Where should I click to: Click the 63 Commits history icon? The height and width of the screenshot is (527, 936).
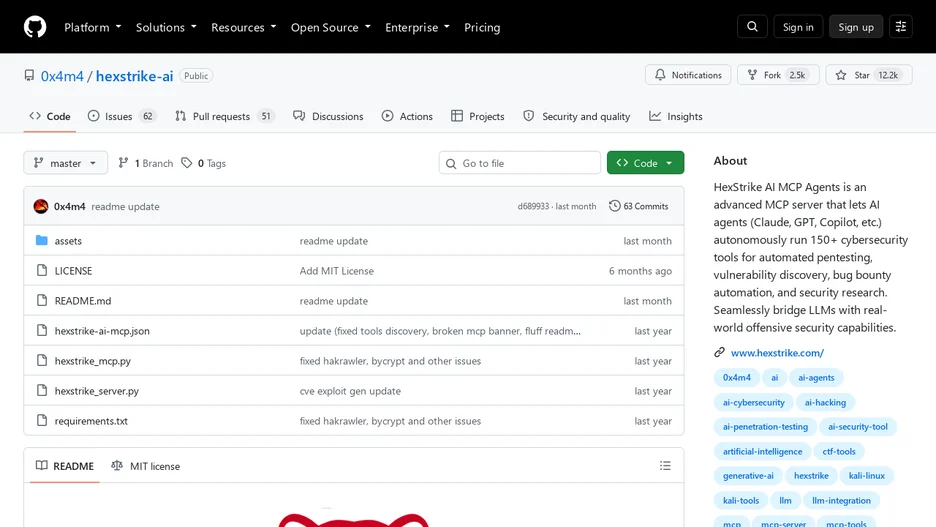pyautogui.click(x=614, y=206)
